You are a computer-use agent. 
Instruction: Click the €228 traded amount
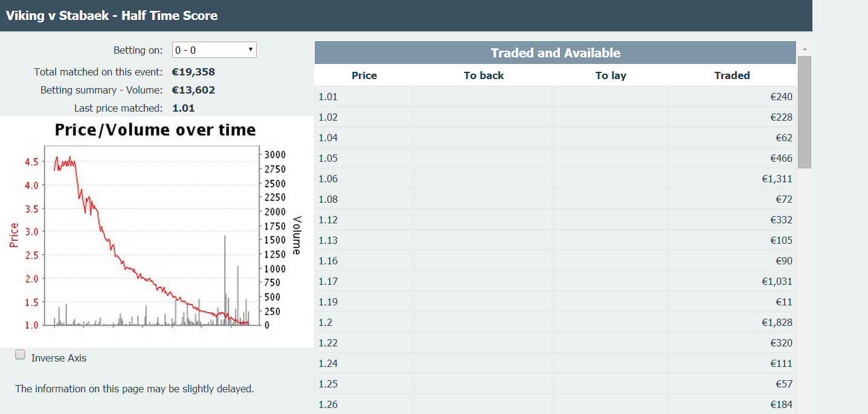(781, 117)
